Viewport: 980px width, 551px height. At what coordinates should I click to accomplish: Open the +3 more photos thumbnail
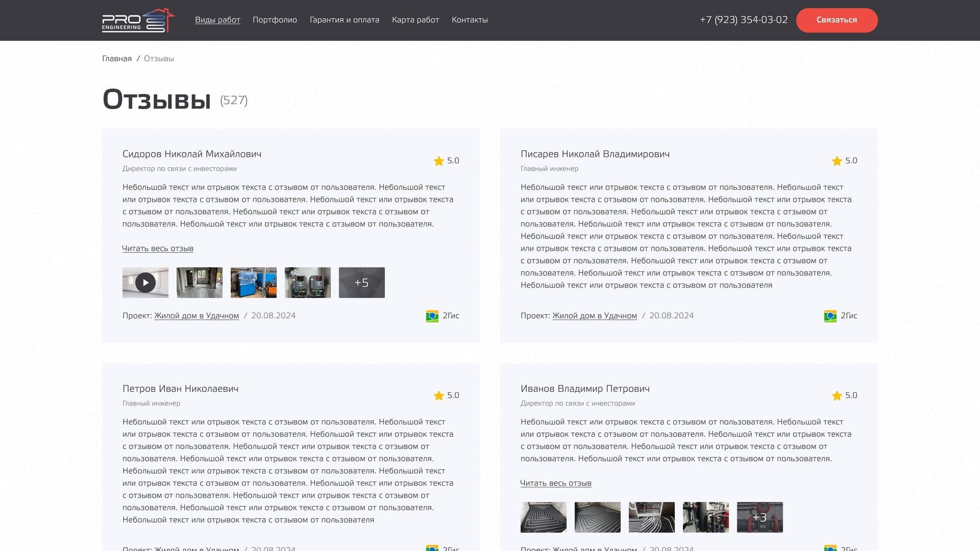click(x=760, y=517)
